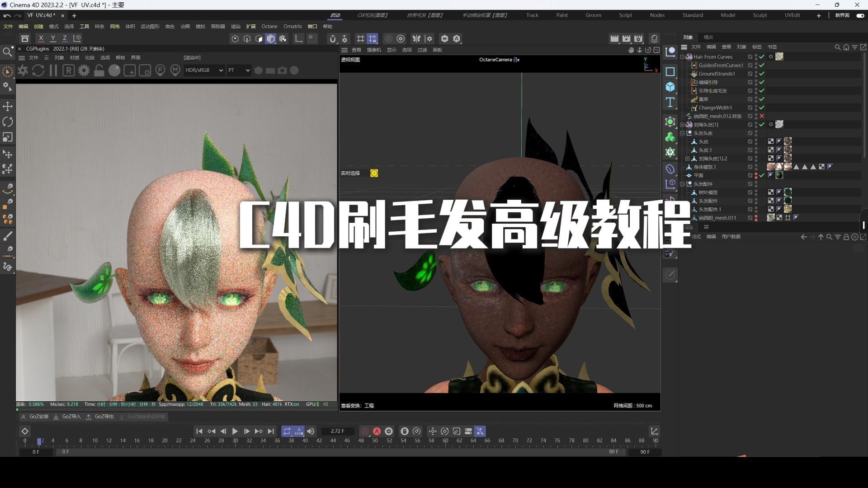Viewport: 868px width, 488px height.
Task: Click the Octane material picker M icon
Action: point(175,70)
